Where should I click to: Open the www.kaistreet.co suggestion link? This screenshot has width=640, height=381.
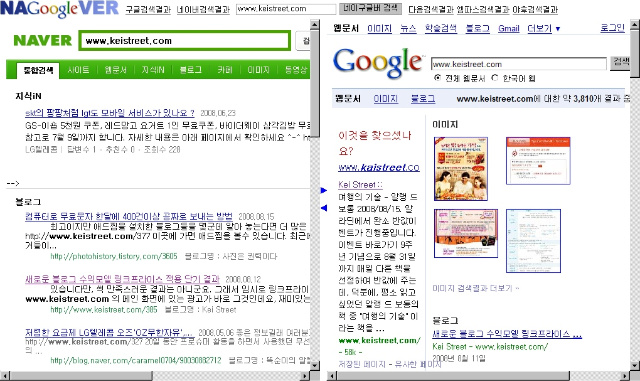(x=379, y=167)
